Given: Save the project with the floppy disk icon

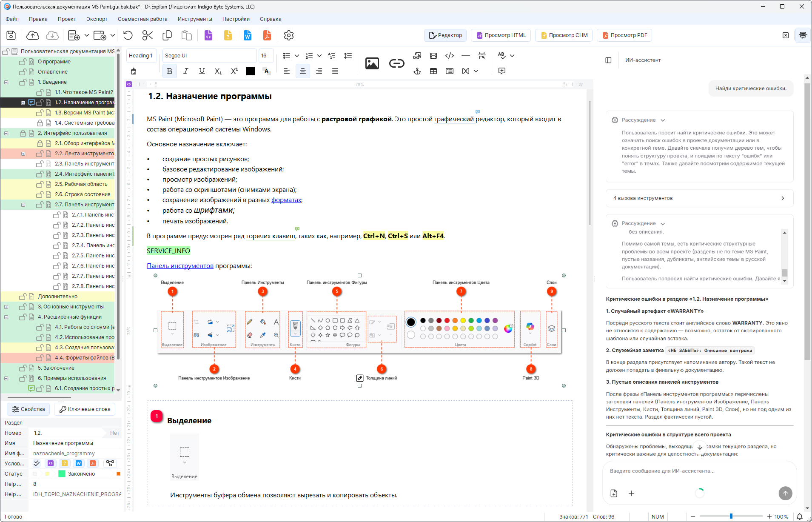Looking at the screenshot, I should click(x=11, y=35).
